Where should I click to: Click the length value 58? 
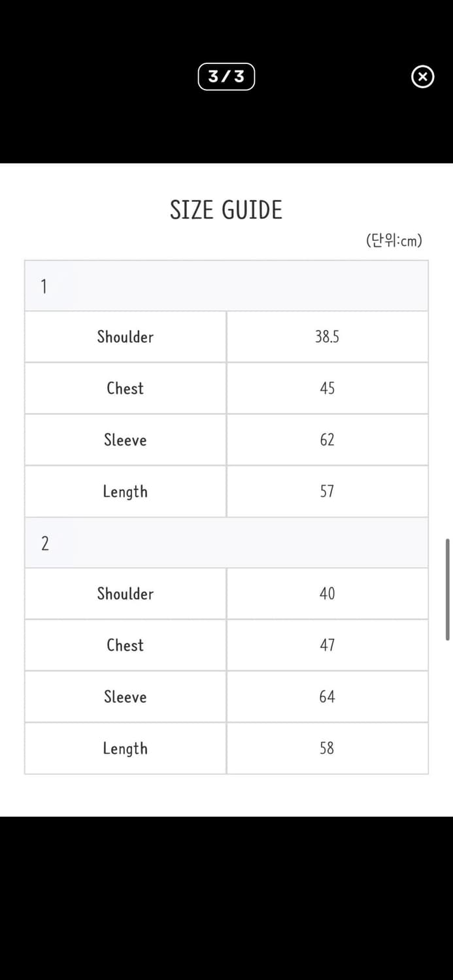327,748
